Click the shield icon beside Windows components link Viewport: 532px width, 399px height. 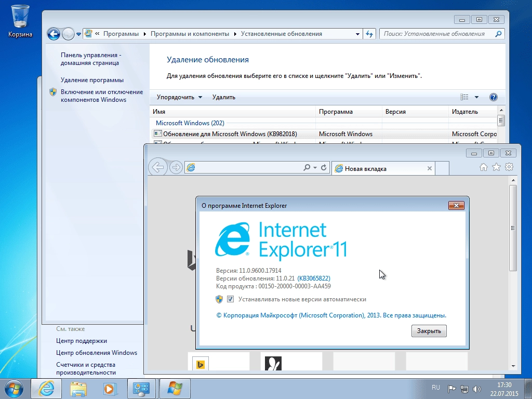pyautogui.click(x=53, y=92)
